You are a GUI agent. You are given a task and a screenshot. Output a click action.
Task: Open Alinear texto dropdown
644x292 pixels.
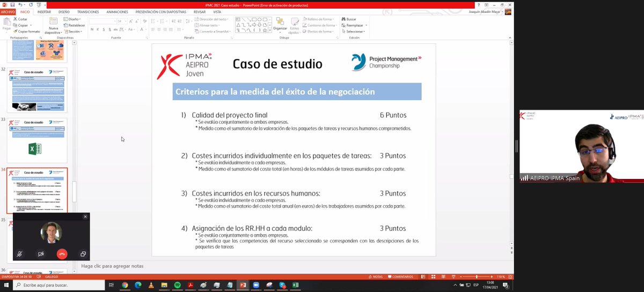(207, 25)
